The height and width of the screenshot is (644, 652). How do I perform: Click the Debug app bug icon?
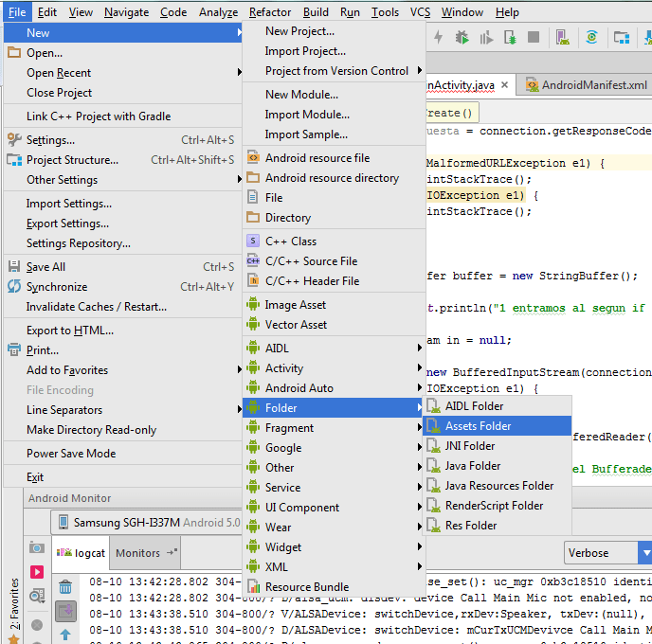point(462,37)
